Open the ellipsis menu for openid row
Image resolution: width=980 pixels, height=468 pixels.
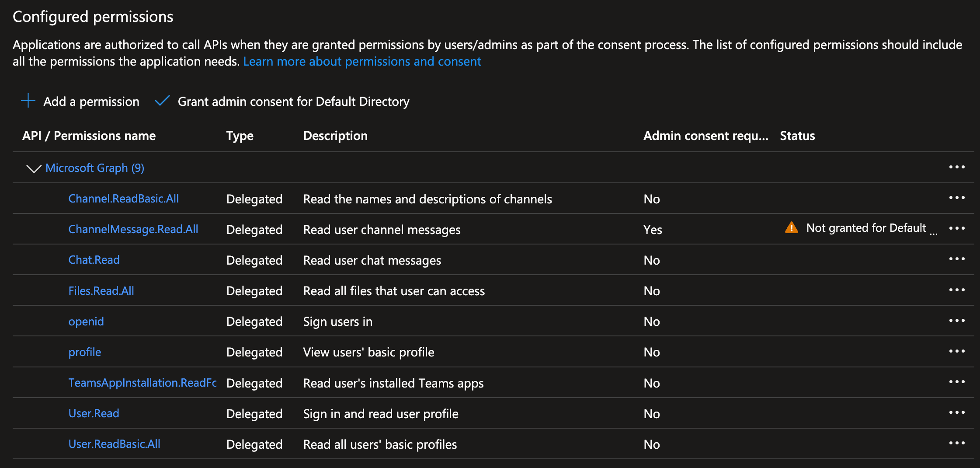956,321
